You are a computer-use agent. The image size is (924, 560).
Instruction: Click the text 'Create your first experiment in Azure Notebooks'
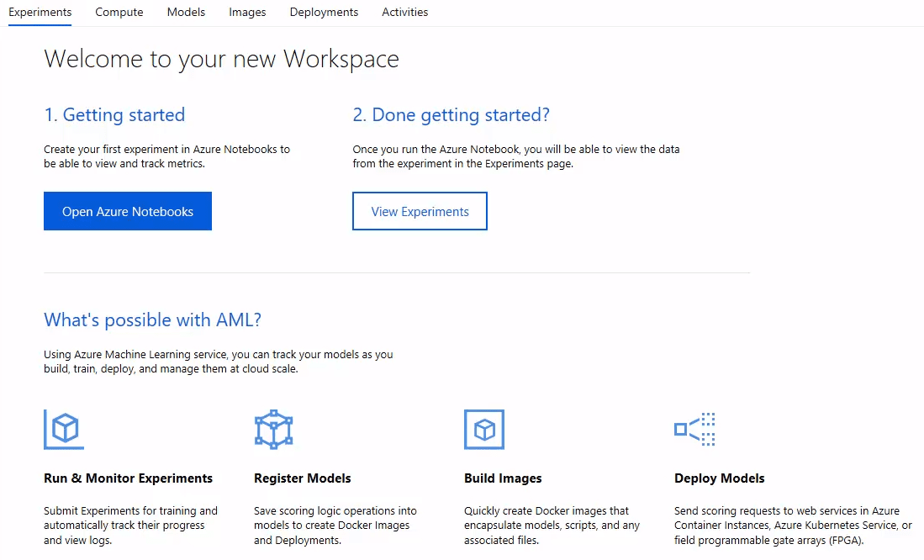tap(159, 149)
